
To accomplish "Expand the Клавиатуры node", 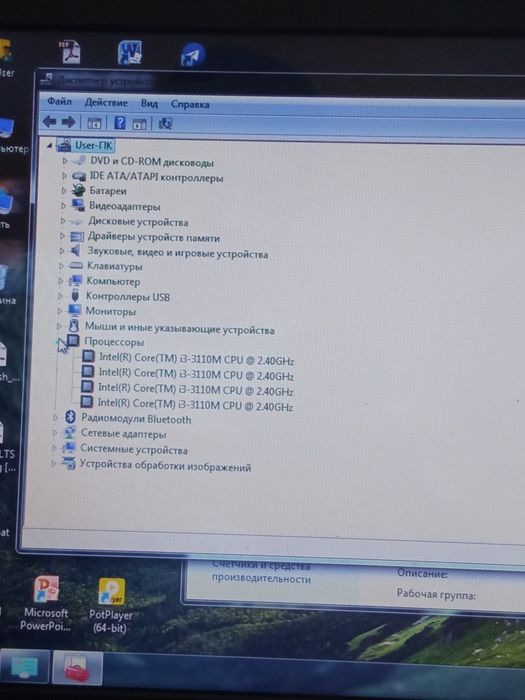I will [61, 266].
